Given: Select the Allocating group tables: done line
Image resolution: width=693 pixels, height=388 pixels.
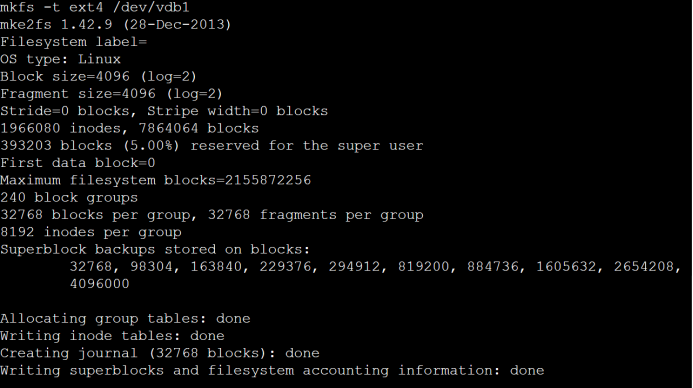Looking at the screenshot, I should pyautogui.click(x=125, y=319).
